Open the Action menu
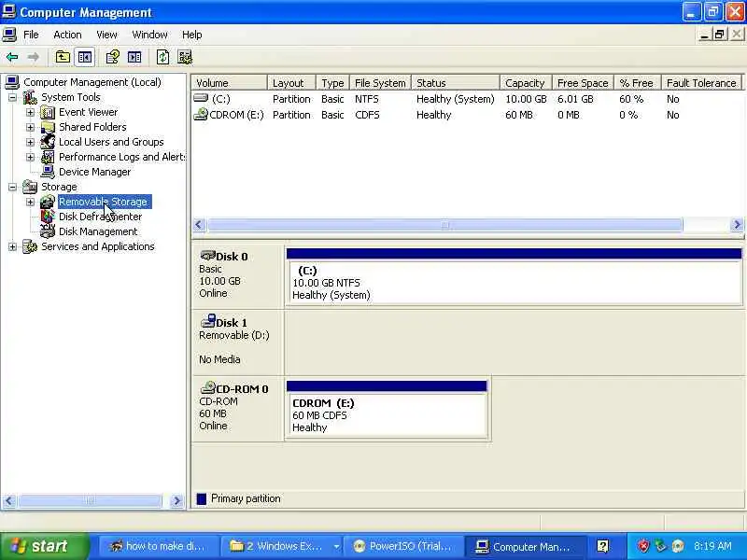The height and width of the screenshot is (560, 747). 67,35
